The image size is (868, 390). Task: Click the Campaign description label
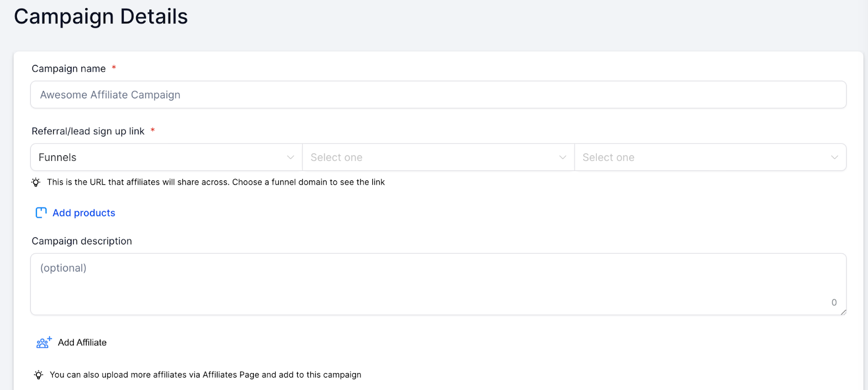point(82,241)
